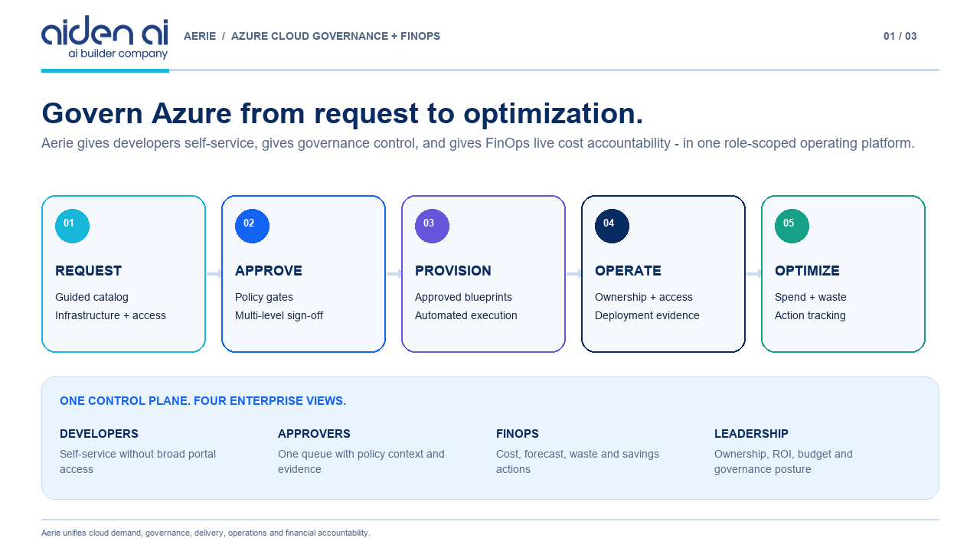
Task: Click the APPROVERS heading
Action: click(314, 434)
